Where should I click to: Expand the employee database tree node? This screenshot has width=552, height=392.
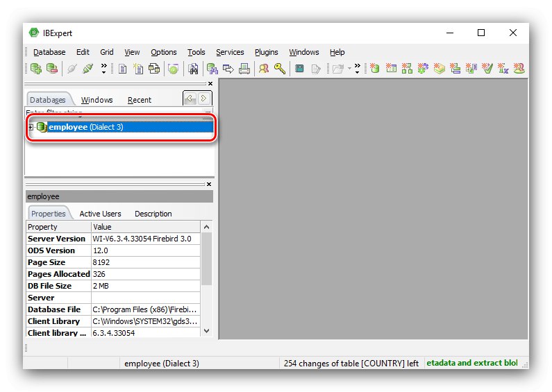pos(31,127)
